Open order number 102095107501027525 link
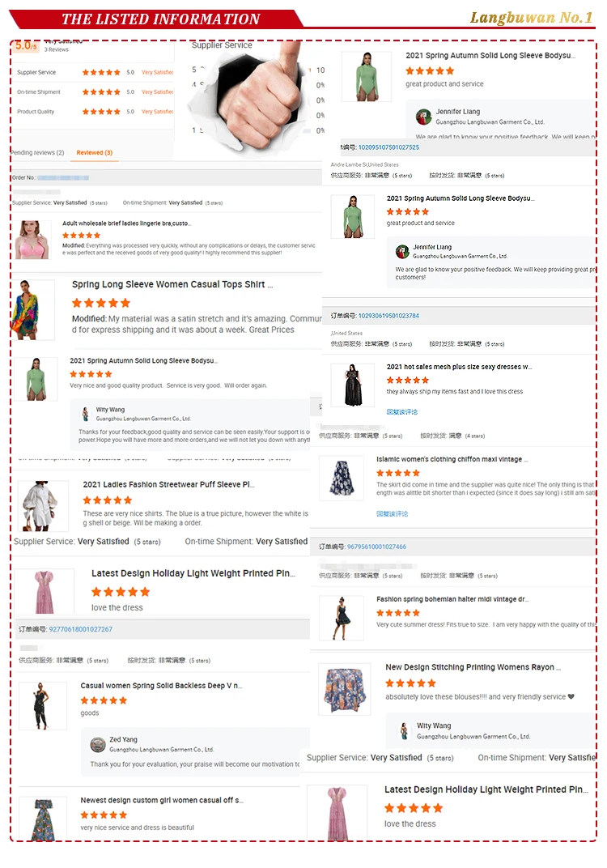The height and width of the screenshot is (868, 607). [x=388, y=147]
